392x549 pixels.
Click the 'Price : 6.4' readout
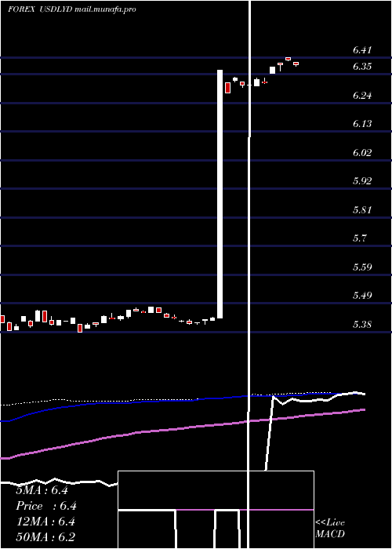[x=45, y=506]
